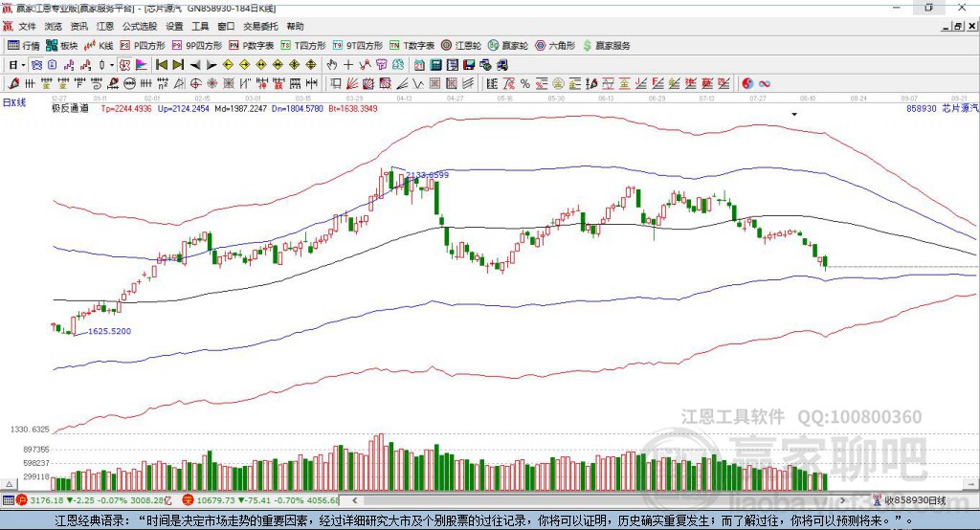
Task: Click the Shanghai index 3176.18 status entry
Action: click(x=94, y=500)
